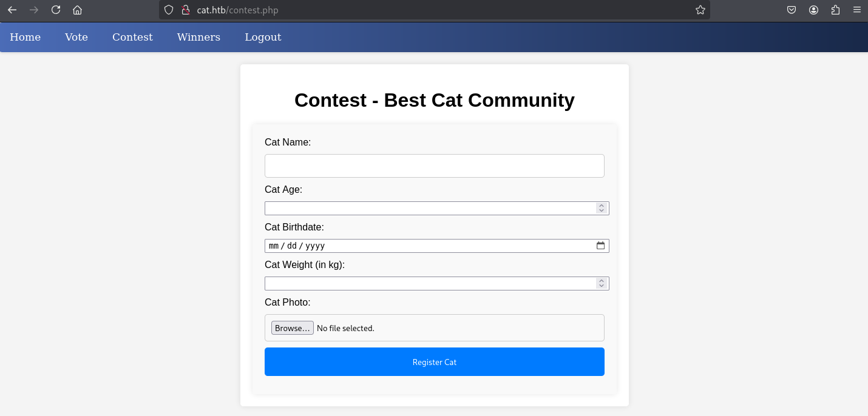Open the hamburger application menu

(x=857, y=10)
